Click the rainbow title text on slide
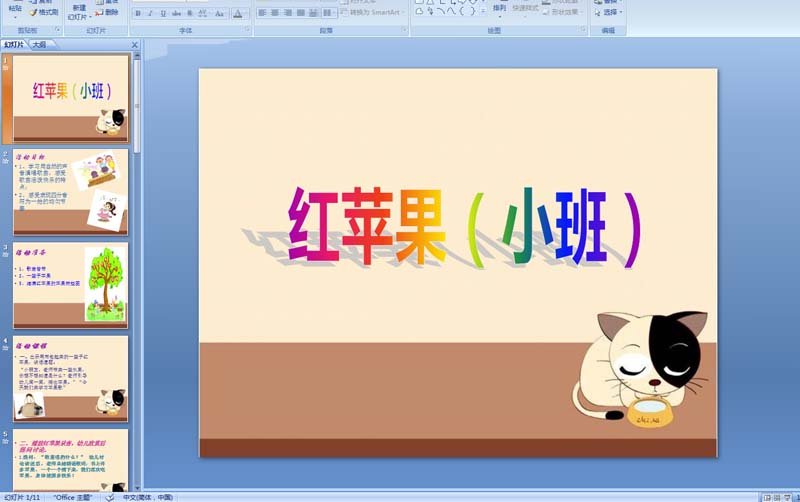The width and height of the screenshot is (800, 502). [462, 228]
